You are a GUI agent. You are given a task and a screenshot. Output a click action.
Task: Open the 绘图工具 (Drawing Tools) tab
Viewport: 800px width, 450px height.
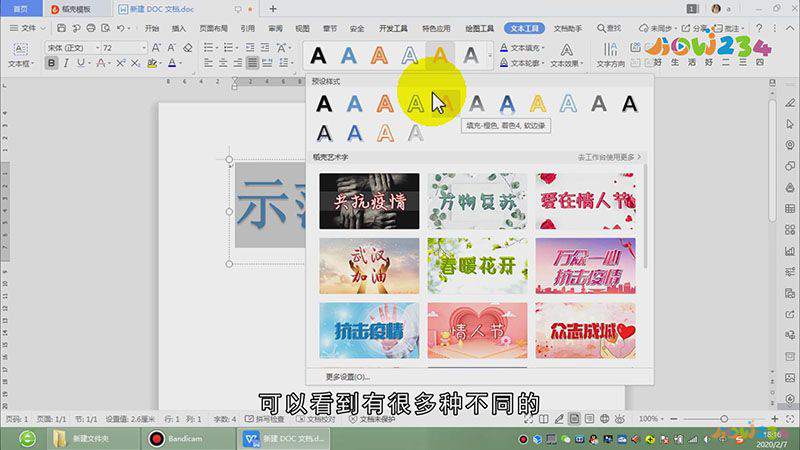(479, 28)
